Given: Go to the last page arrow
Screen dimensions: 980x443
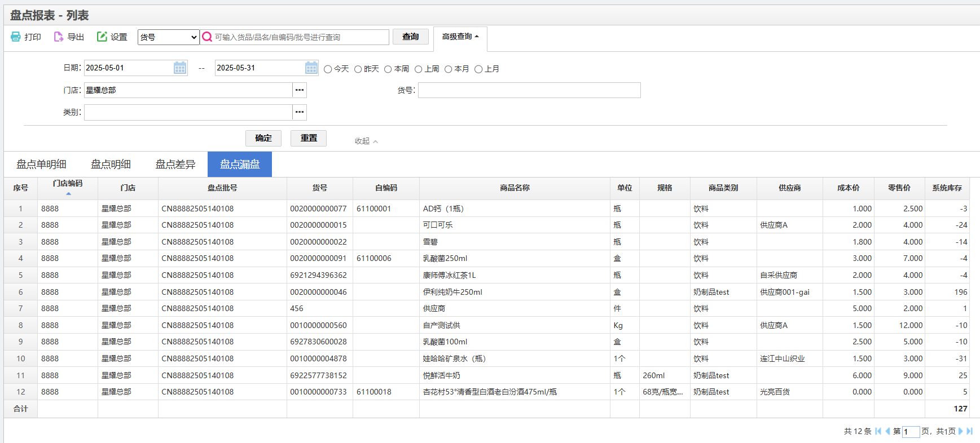Looking at the screenshot, I should click(970, 431).
